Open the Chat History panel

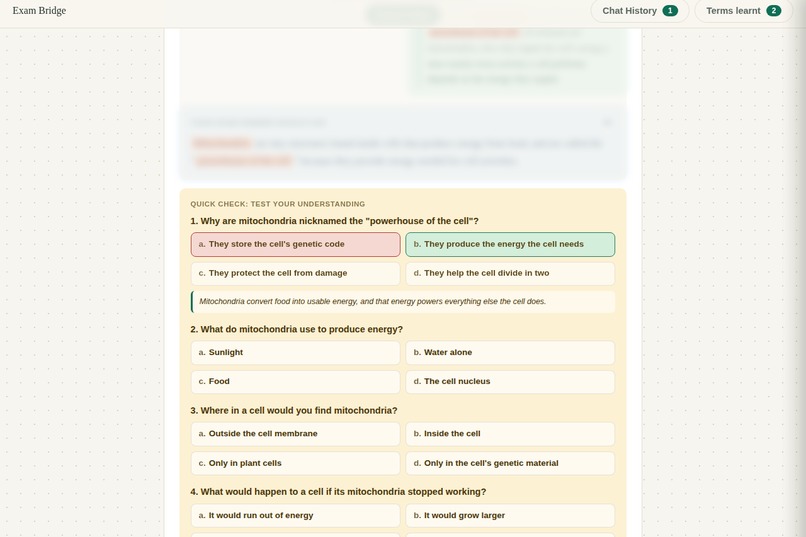coord(639,11)
